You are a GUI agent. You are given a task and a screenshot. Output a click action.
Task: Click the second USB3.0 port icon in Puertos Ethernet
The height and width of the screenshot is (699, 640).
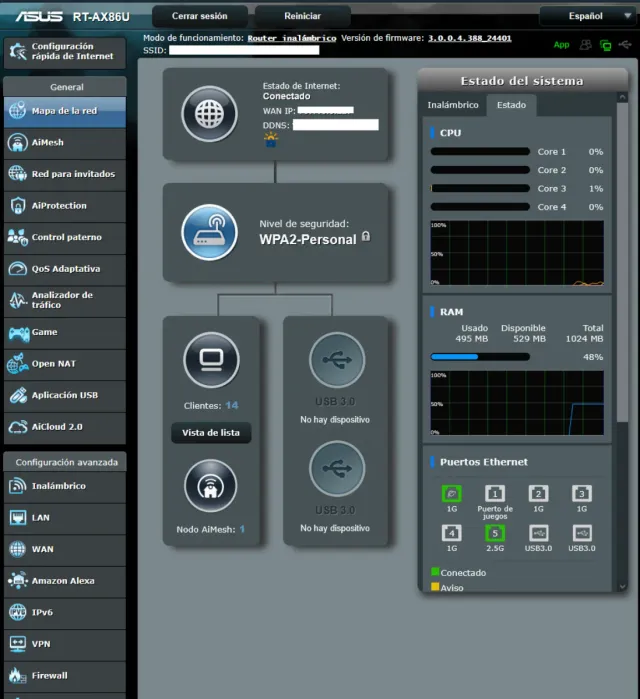click(x=582, y=533)
